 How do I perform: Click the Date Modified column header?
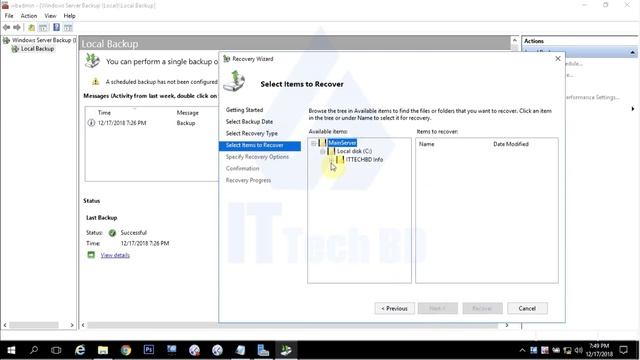pyautogui.click(x=511, y=144)
